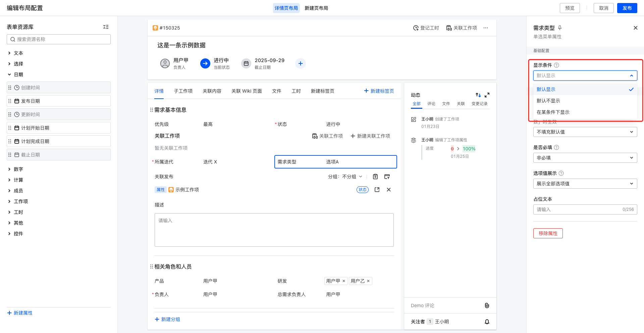Expand the 文本 resource category

click(9, 53)
